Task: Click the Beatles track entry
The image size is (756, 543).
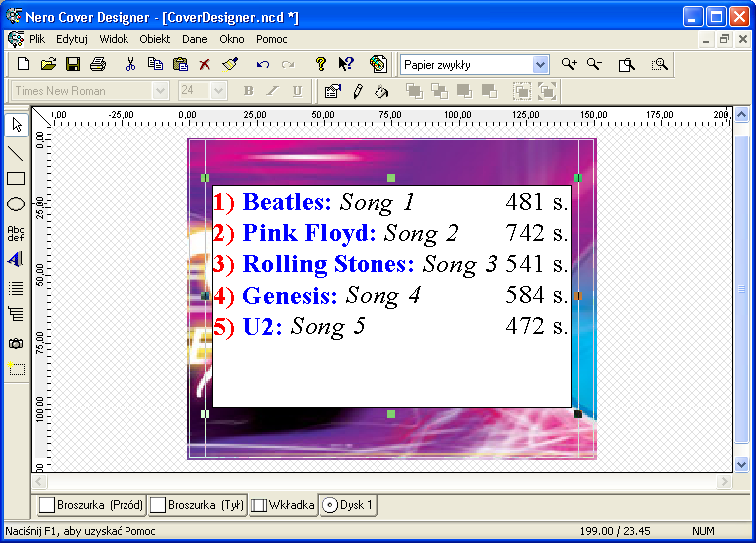Action: click(x=391, y=202)
